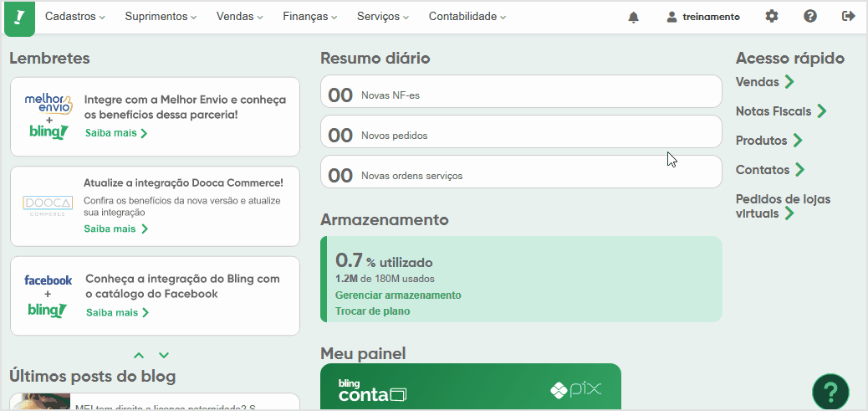Open the floating green help bubble
The image size is (868, 411).
tap(830, 393)
